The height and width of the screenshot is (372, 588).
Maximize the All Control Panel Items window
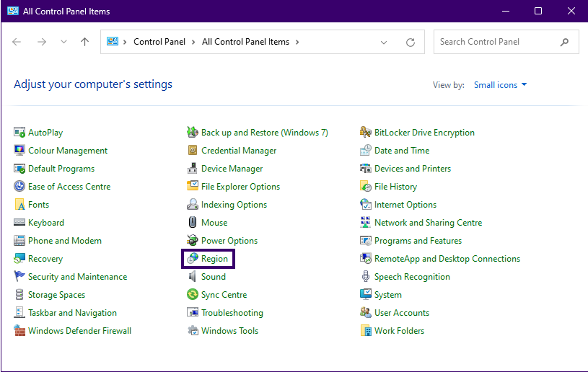click(x=538, y=11)
